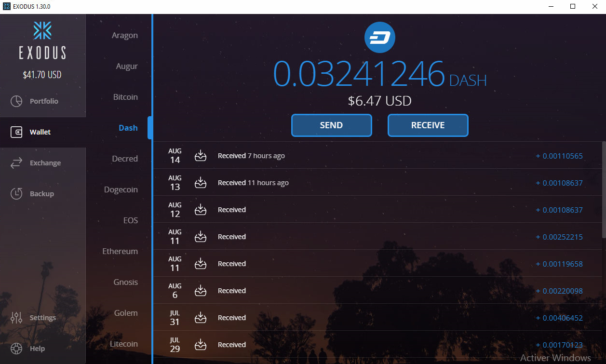Expand the 'Received 11 hours ago' transaction
The height and width of the screenshot is (364, 606).
pyautogui.click(x=377, y=183)
